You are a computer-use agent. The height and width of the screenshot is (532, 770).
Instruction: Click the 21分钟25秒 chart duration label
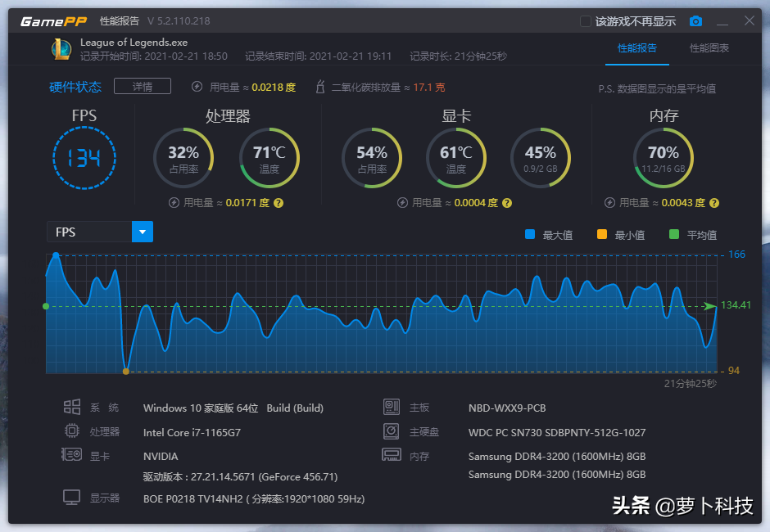pyautogui.click(x=691, y=384)
